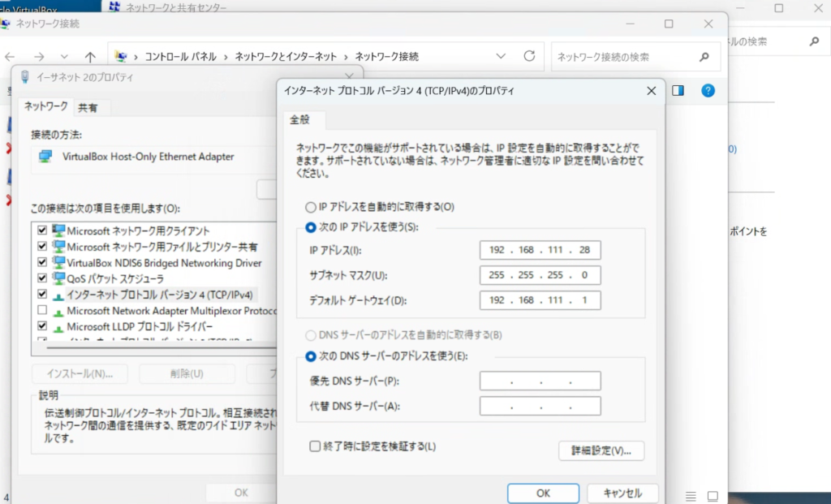This screenshot has width=831, height=504.
Task: Click the 優先 DNS サーバー input field
Action: [540, 381]
